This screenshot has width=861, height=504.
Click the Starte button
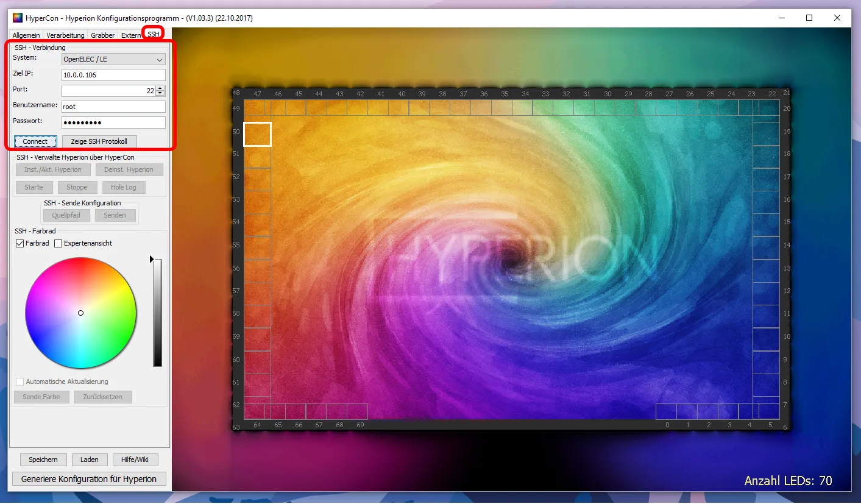click(34, 187)
